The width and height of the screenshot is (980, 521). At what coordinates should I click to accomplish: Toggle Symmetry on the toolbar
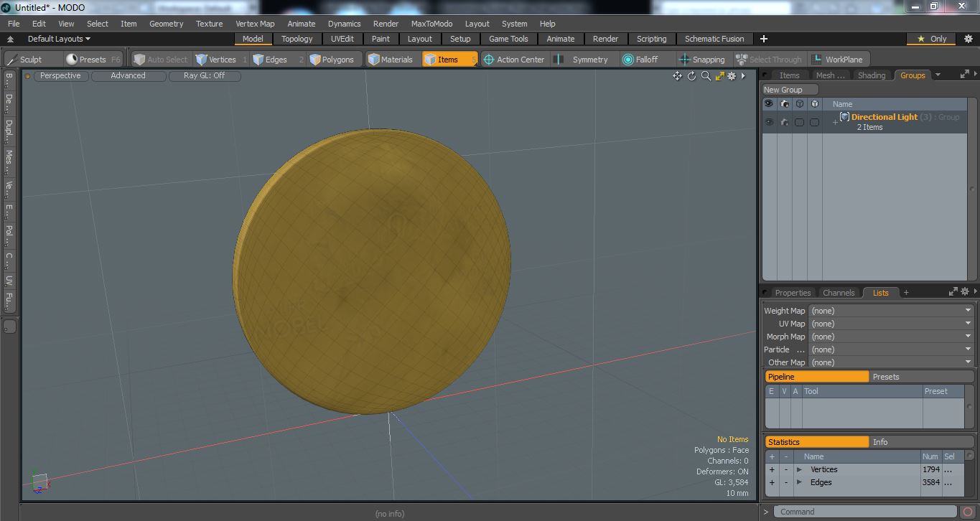[x=582, y=60]
